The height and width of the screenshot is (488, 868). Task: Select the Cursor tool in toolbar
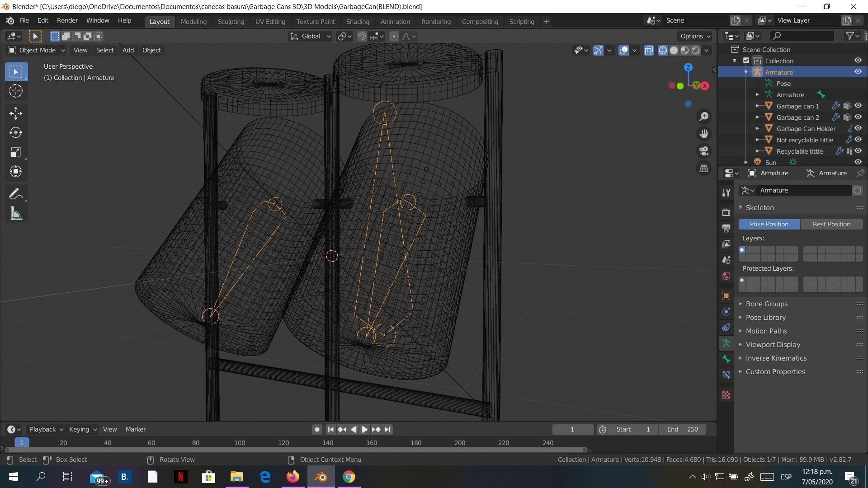tap(16, 91)
